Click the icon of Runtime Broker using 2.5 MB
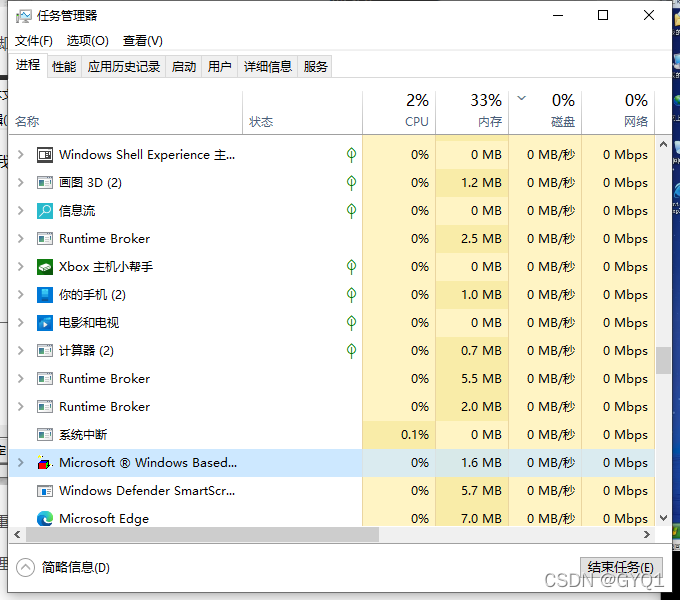Viewport: 680px width, 600px height. click(x=45, y=238)
